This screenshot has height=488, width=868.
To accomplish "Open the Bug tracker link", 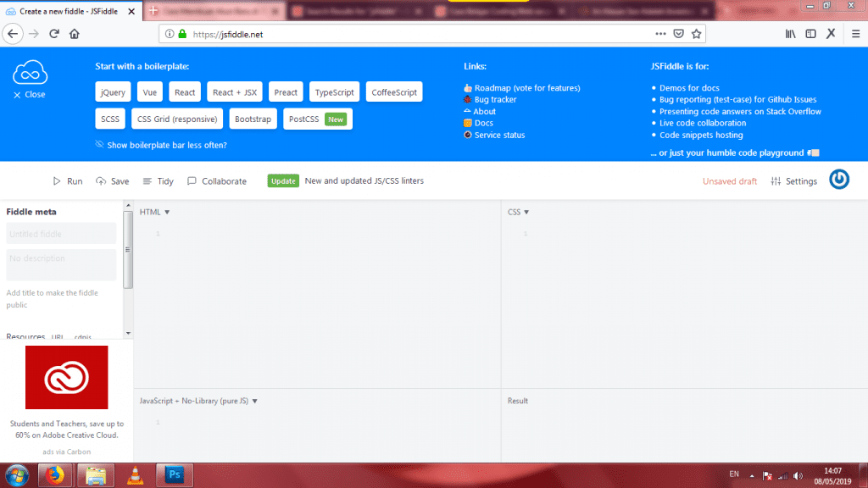I will 490,100.
